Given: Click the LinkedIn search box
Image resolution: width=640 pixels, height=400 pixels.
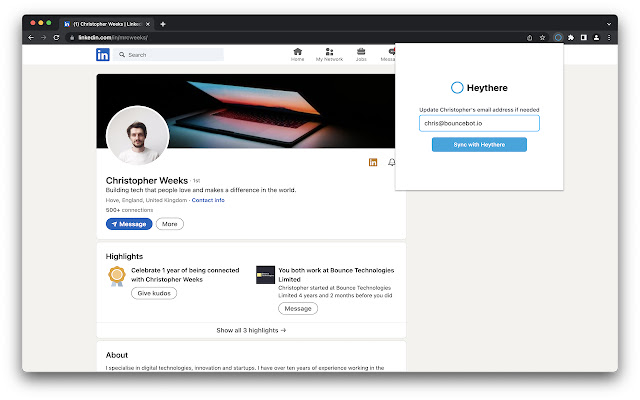Looking at the screenshot, I should click(x=169, y=55).
